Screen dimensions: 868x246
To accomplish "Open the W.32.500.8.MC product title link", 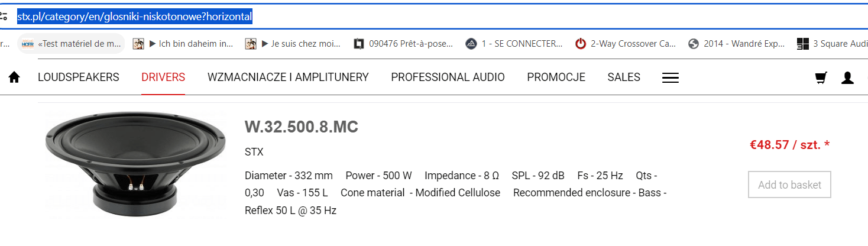I will click(302, 127).
